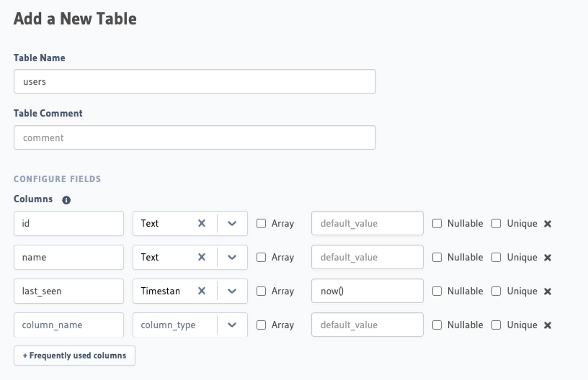Click the Columns info icon

coord(66,200)
